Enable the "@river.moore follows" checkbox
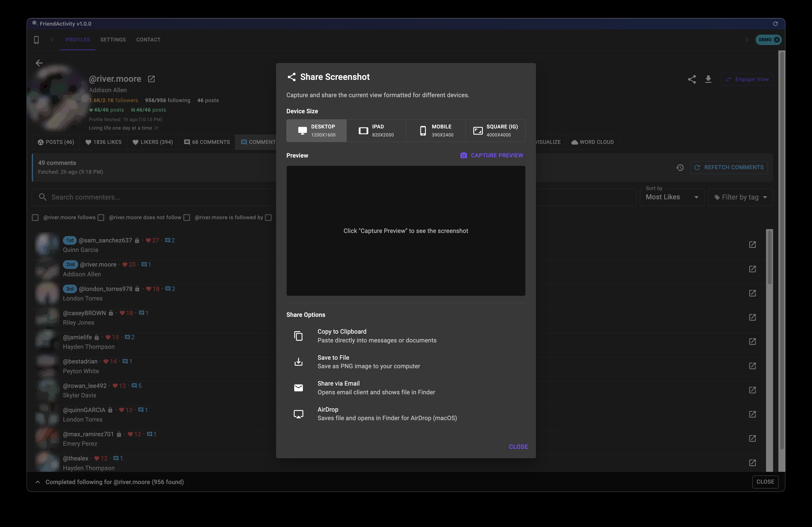Screen dimensions: 812x527 [35, 218]
